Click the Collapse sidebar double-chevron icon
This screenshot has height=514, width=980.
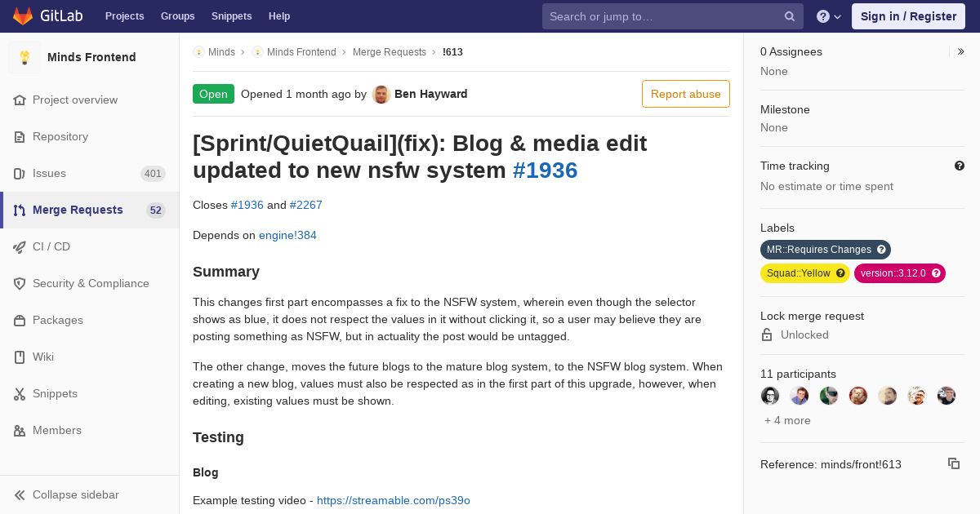tap(20, 494)
